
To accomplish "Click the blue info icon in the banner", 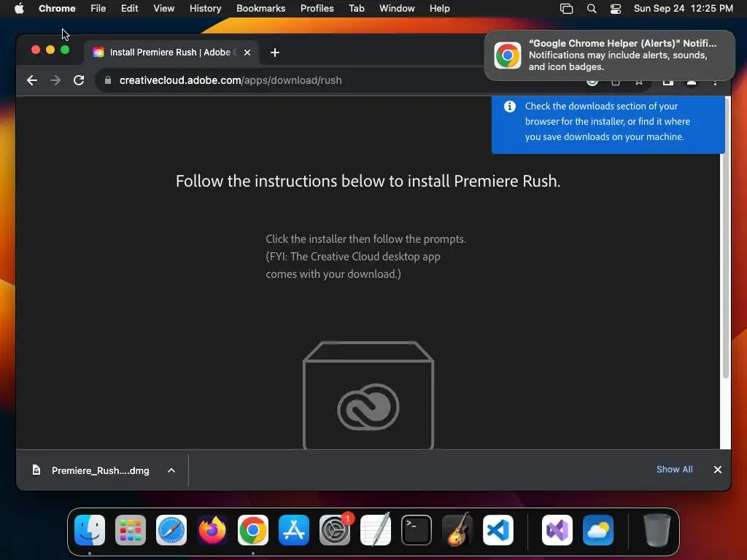I will click(510, 106).
